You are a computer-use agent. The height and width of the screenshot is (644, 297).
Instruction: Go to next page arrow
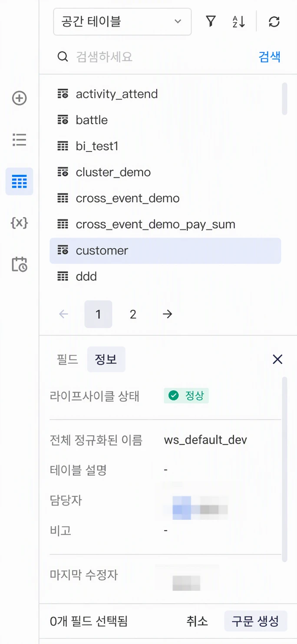pos(168,314)
